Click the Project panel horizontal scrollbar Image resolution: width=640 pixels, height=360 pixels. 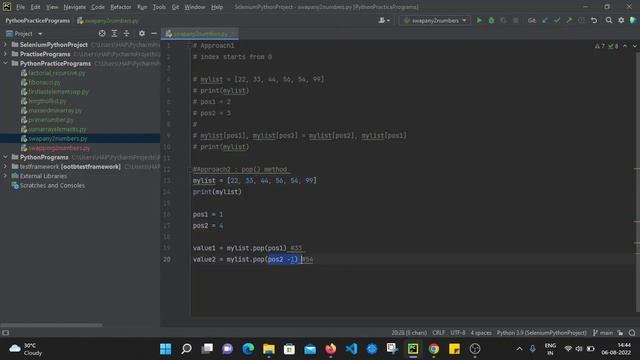pyautogui.click(x=51, y=325)
